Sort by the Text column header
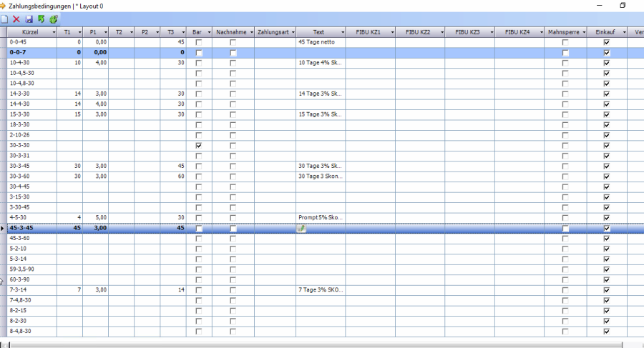This screenshot has height=348, width=644. click(x=318, y=32)
